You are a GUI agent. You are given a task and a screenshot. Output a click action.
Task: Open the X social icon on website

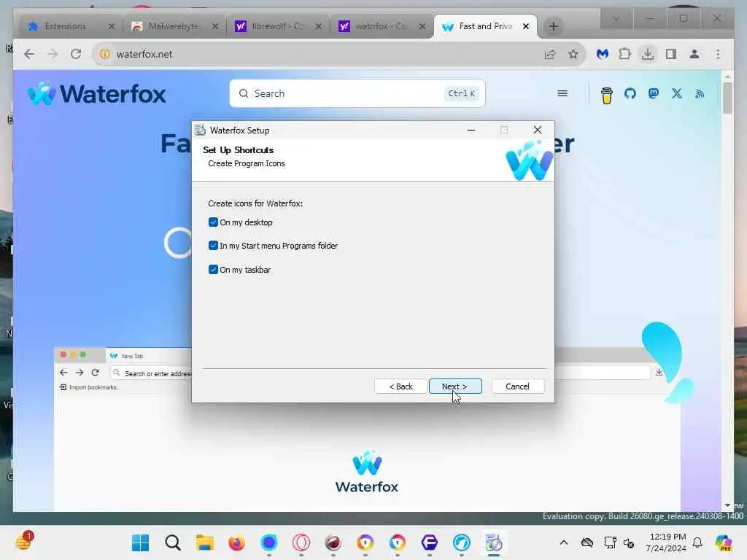(x=676, y=93)
